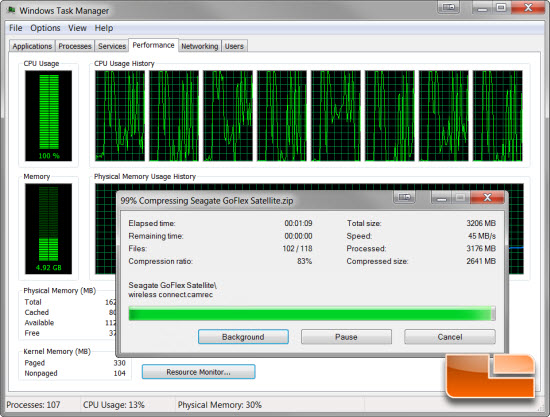Switch to the Users tab
This screenshot has width=550, height=417.
coord(234,46)
